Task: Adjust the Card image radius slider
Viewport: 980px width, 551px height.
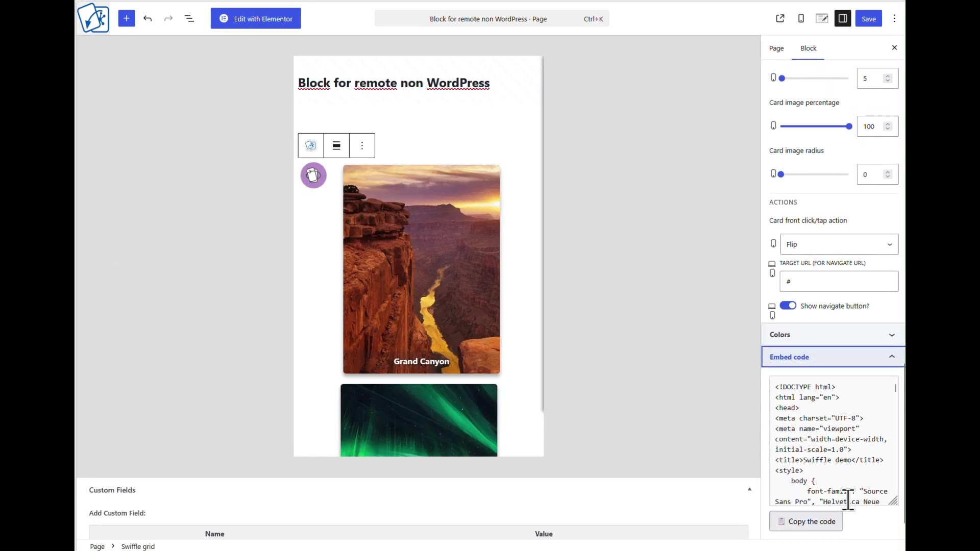Action: point(815,174)
